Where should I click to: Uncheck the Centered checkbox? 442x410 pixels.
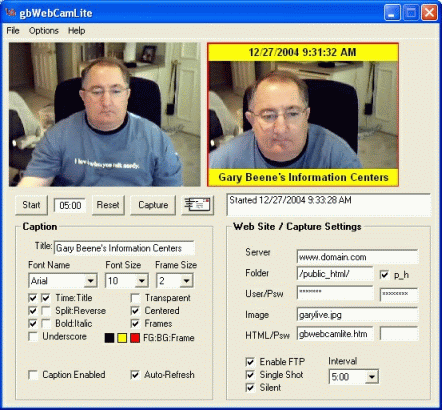pyautogui.click(x=135, y=311)
